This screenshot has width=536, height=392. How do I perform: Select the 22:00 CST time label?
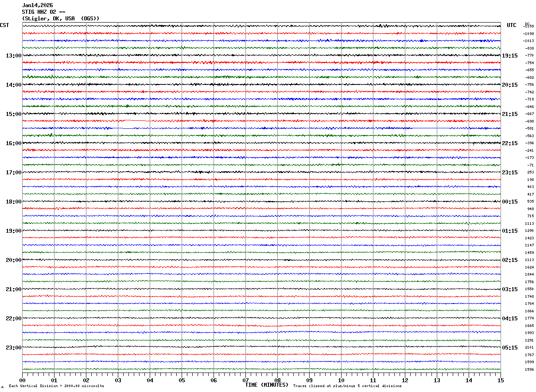(13, 319)
